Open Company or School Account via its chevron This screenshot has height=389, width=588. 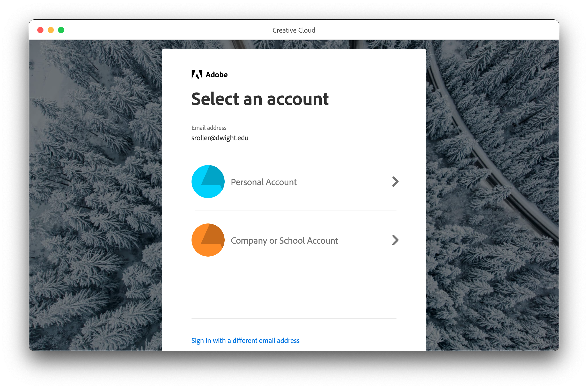[395, 240]
